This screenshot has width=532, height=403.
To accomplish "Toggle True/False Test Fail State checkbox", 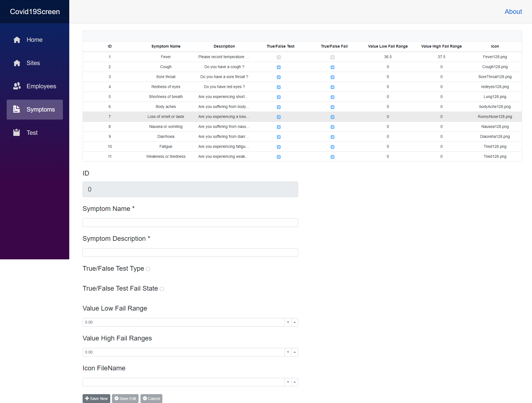I will 163,289.
